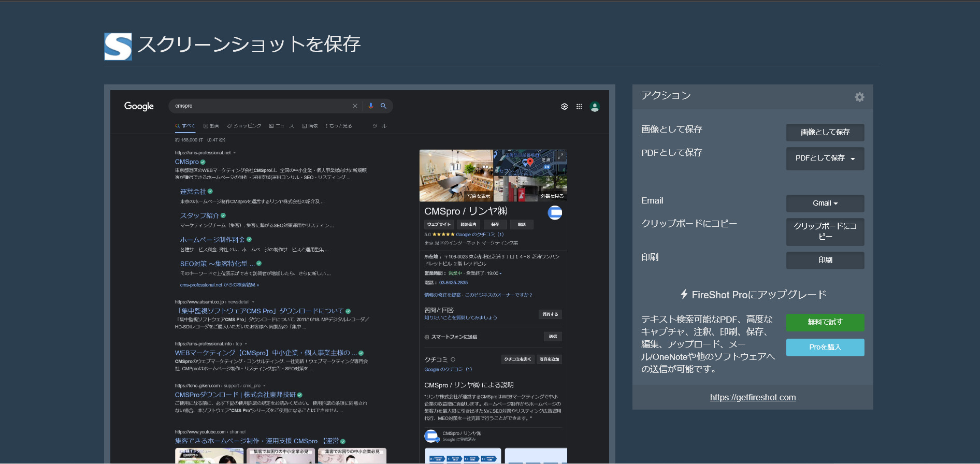Click the 画像として保存 label text
This screenshot has height=464, width=980.
click(672, 129)
